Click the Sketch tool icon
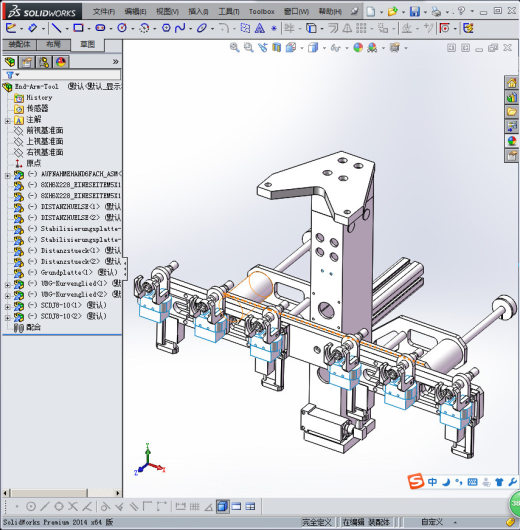The image size is (520, 530). 11,28
